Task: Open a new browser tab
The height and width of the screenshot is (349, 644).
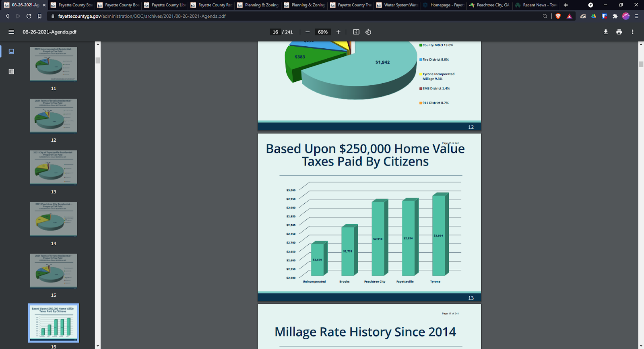Action: pos(566,5)
